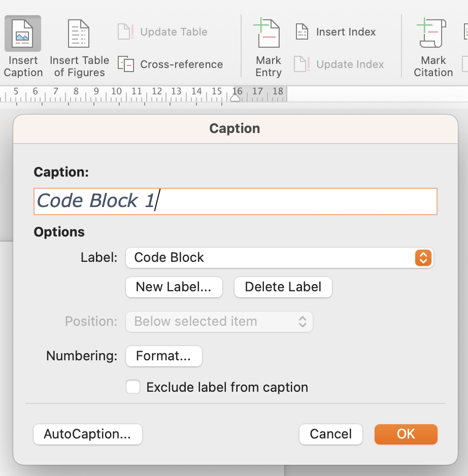Viewport: 468px width, 476px height.
Task: Expand the Position dropdown
Action: (219, 321)
